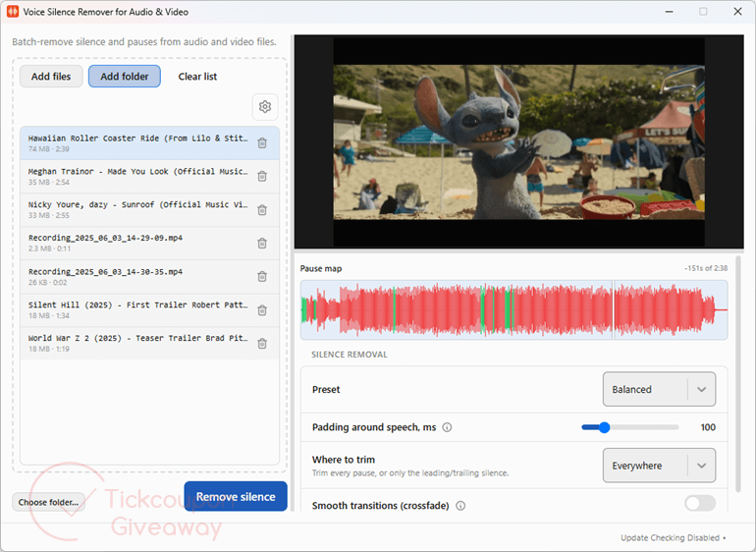
Task: Select World War Z 2 (2025) Teaser row
Action: (149, 344)
